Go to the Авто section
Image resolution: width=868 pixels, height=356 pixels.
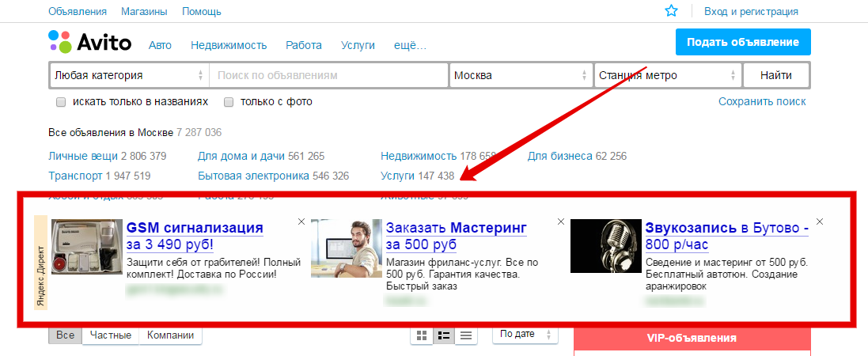160,45
